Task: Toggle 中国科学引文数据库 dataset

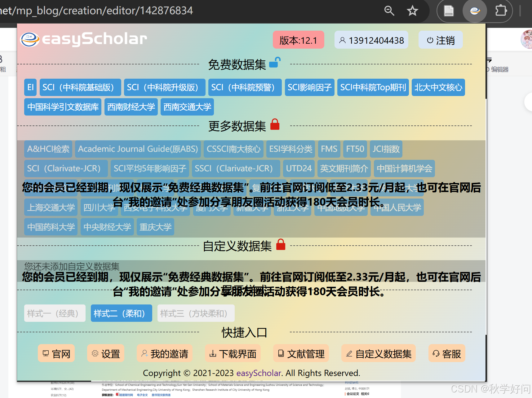Action: tap(63, 107)
